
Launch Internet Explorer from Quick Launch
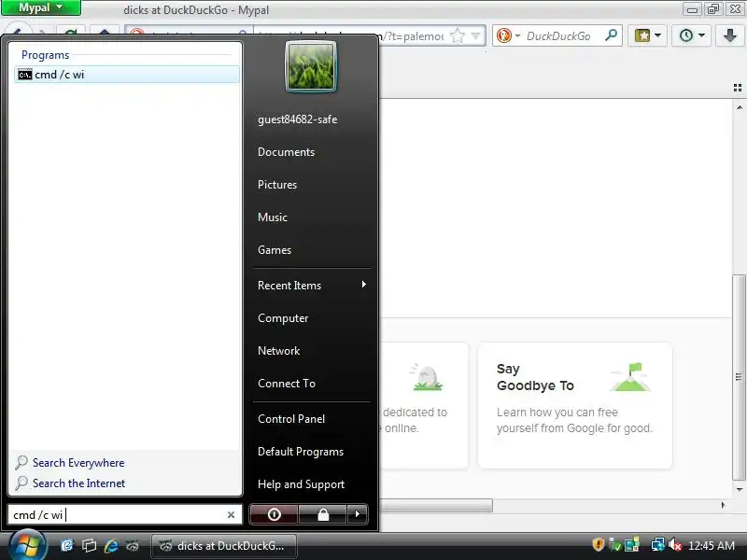point(111,546)
